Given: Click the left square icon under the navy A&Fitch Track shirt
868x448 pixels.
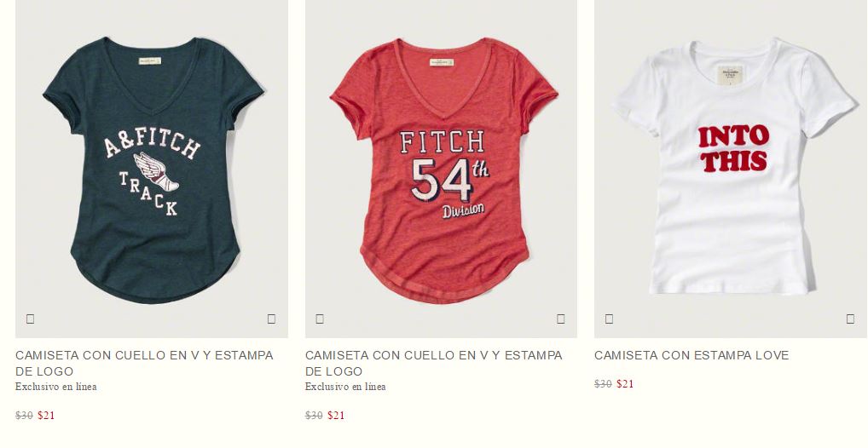Looking at the screenshot, I should tap(31, 319).
